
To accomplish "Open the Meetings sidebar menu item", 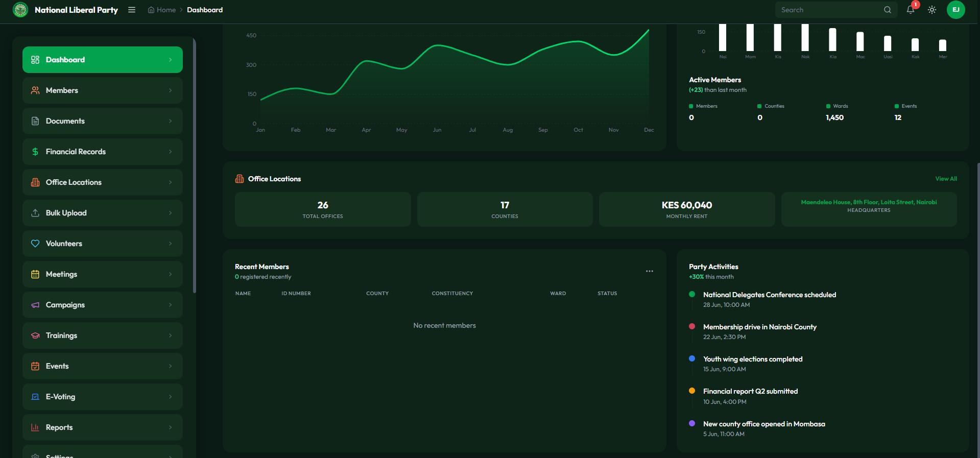I will click(x=102, y=274).
